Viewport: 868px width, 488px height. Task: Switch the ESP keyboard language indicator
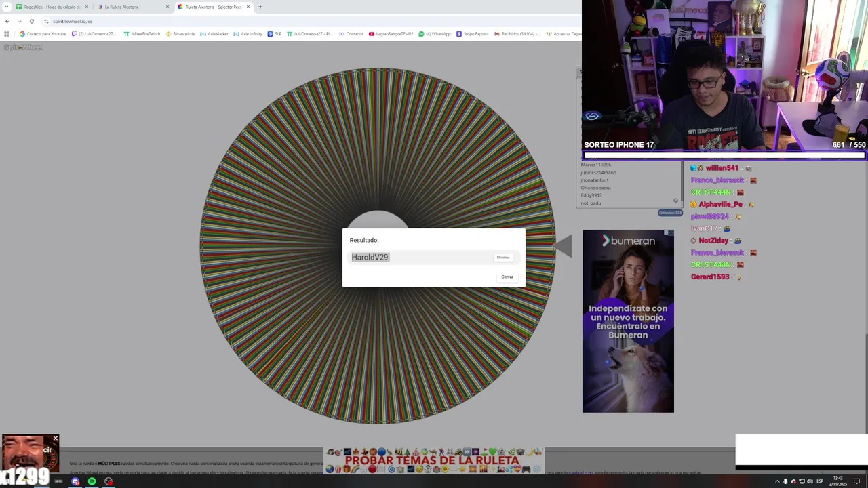pos(820,481)
